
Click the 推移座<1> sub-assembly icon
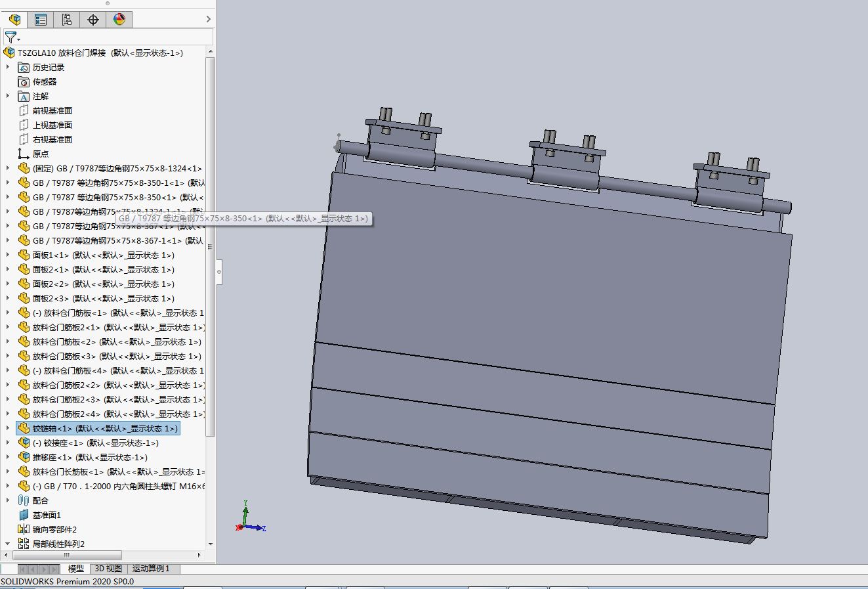[x=24, y=458]
